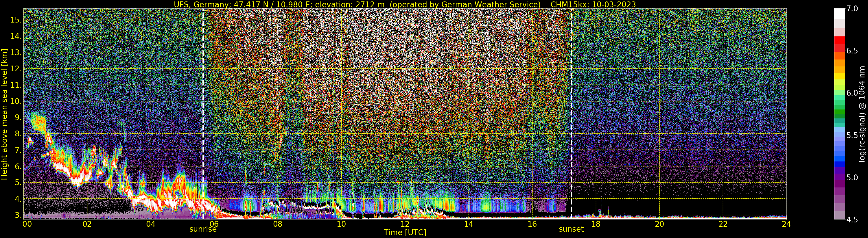
Task: Click time tick label '00'
Action: 27,224
